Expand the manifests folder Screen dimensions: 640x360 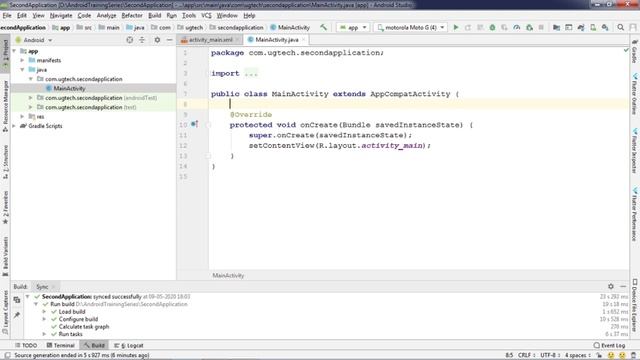[23, 60]
